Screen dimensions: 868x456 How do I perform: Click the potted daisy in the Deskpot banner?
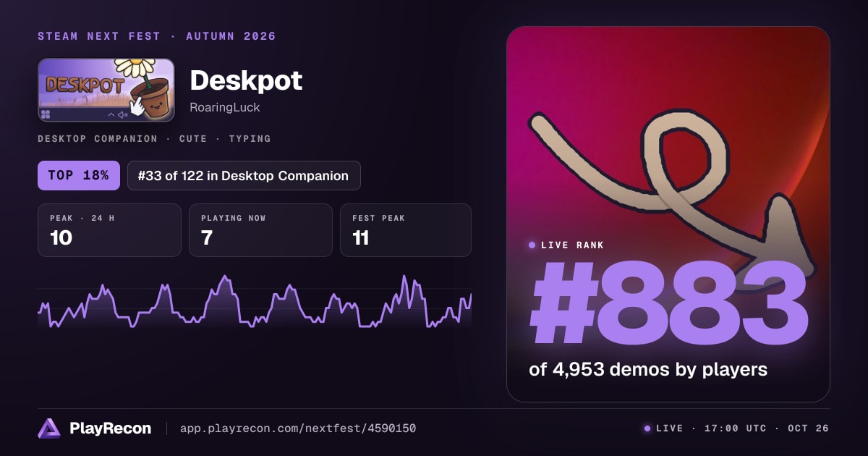(148, 88)
